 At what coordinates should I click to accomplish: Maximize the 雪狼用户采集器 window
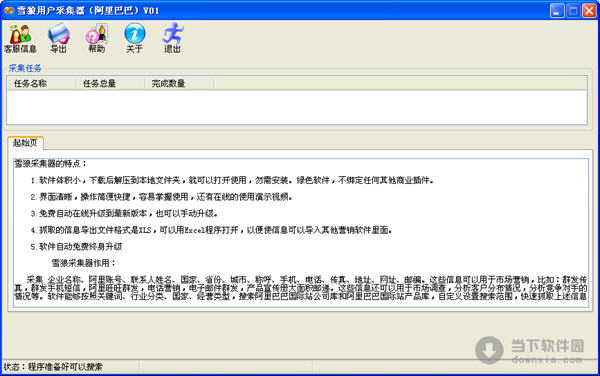[x=573, y=10]
